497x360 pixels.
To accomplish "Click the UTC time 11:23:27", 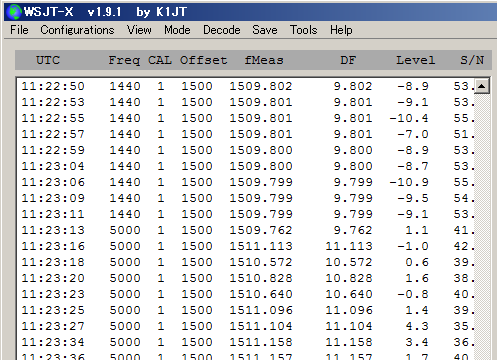I will [53, 326].
